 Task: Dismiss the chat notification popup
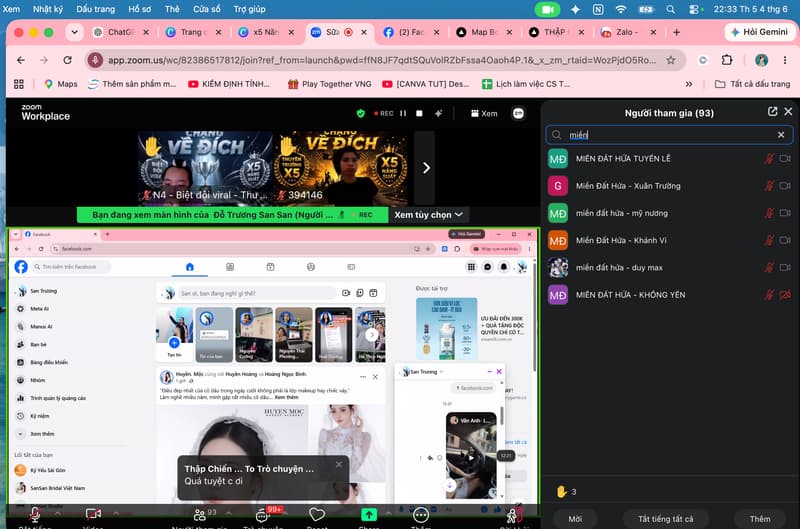coord(339,464)
